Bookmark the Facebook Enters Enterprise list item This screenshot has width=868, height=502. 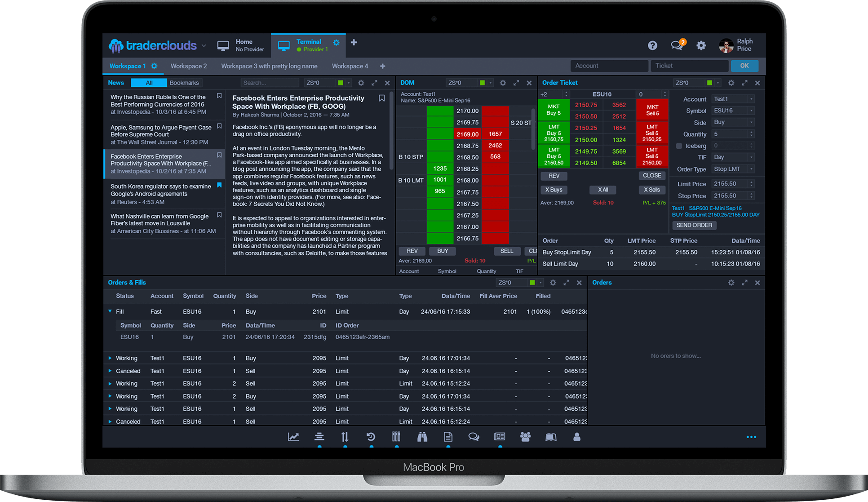point(219,155)
